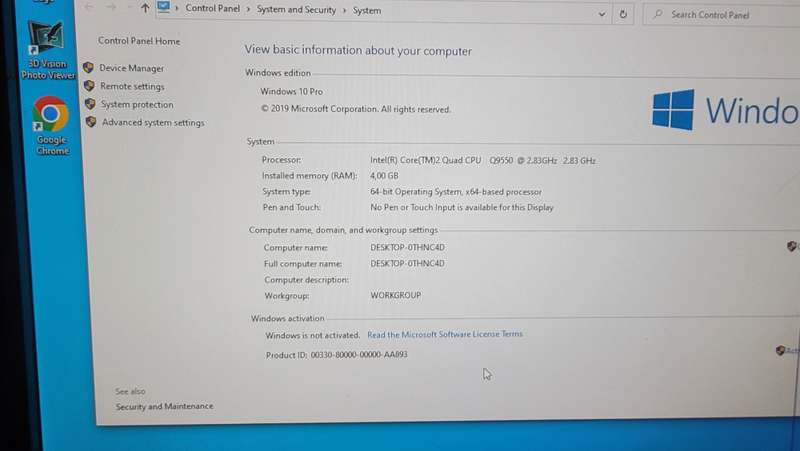800x451 pixels.
Task: Click the 2019 Microsoft Corporation copyright line
Action: click(x=356, y=109)
